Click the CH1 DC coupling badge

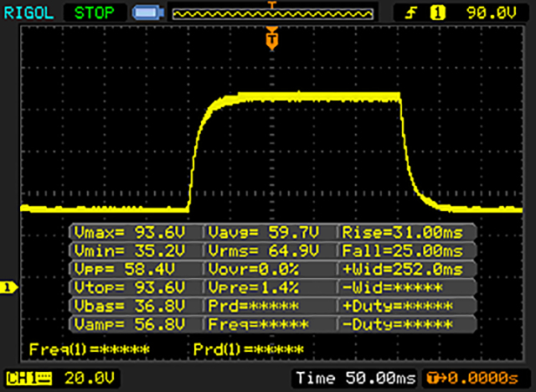tap(29, 379)
